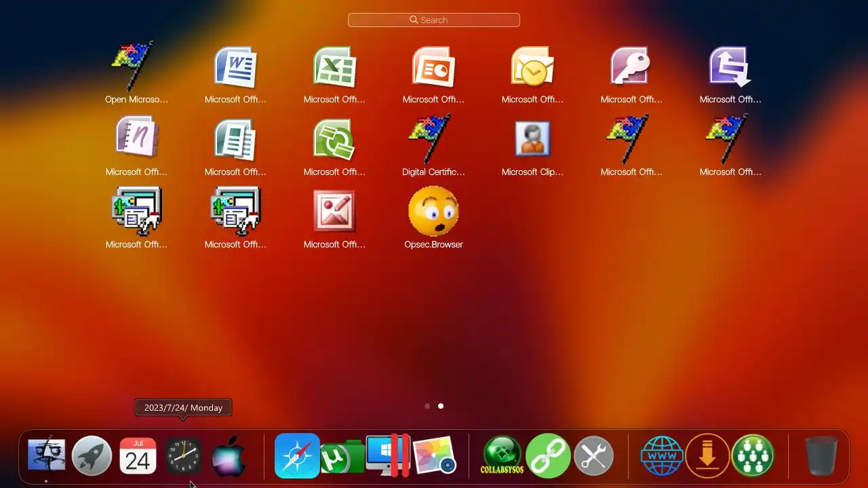
Task: Open the Clock icon in the dock
Action: tap(183, 456)
